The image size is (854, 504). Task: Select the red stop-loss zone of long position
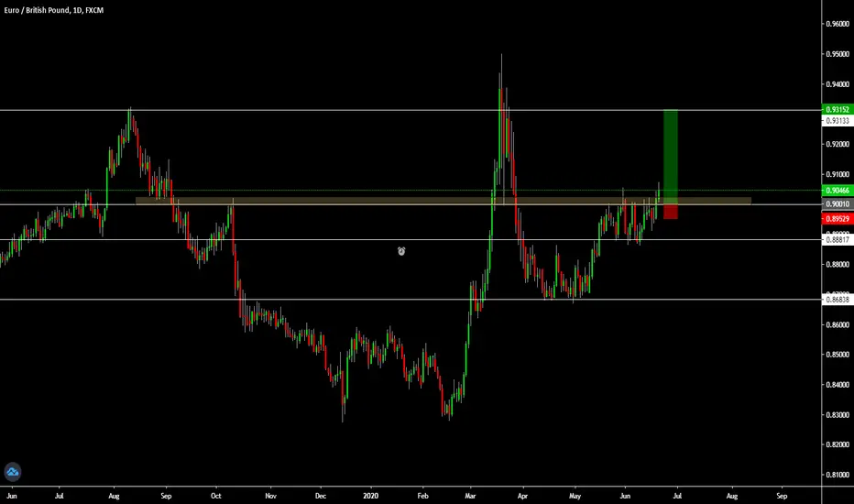pos(671,212)
